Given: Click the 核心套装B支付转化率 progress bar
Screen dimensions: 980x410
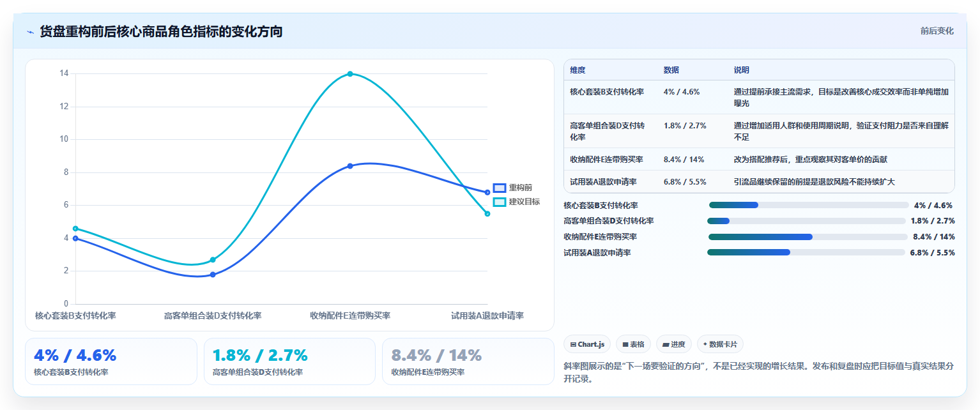Looking at the screenshot, I should (x=809, y=205).
